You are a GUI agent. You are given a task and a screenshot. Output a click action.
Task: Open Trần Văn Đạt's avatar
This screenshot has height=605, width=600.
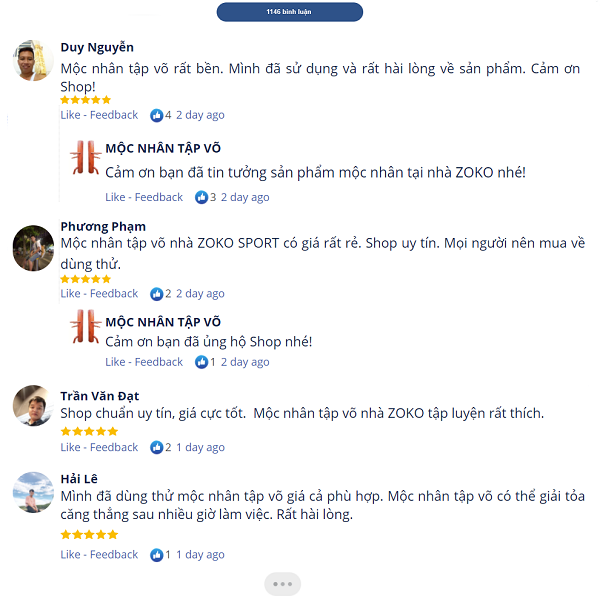(x=33, y=406)
